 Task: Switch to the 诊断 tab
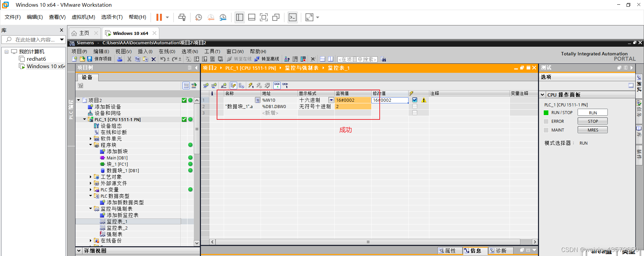(x=501, y=251)
